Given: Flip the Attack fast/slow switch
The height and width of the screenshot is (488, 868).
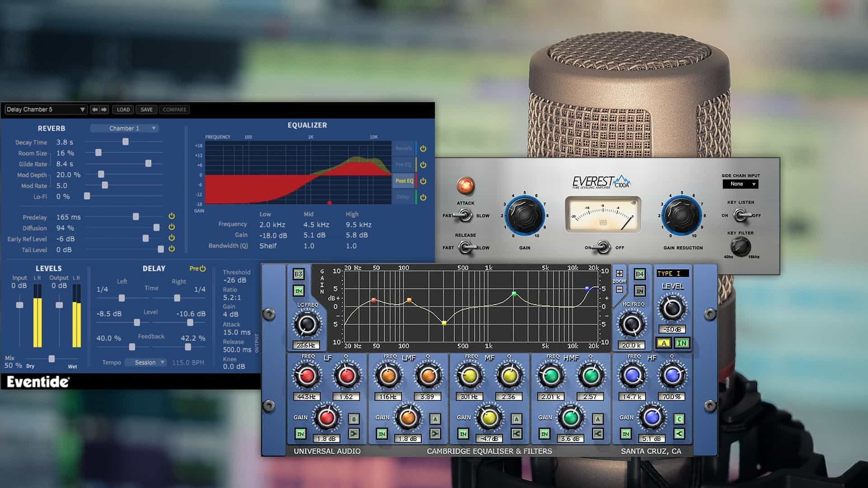Looking at the screenshot, I should tap(465, 216).
